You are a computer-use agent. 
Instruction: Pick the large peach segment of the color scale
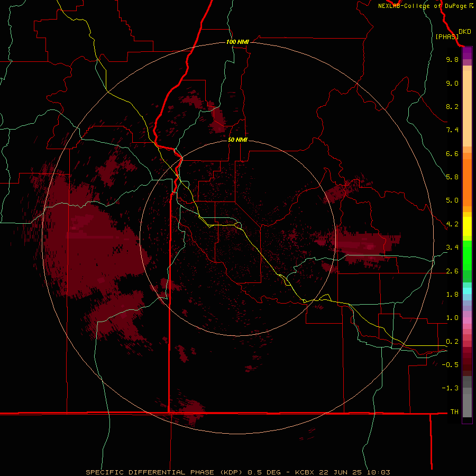point(467,108)
